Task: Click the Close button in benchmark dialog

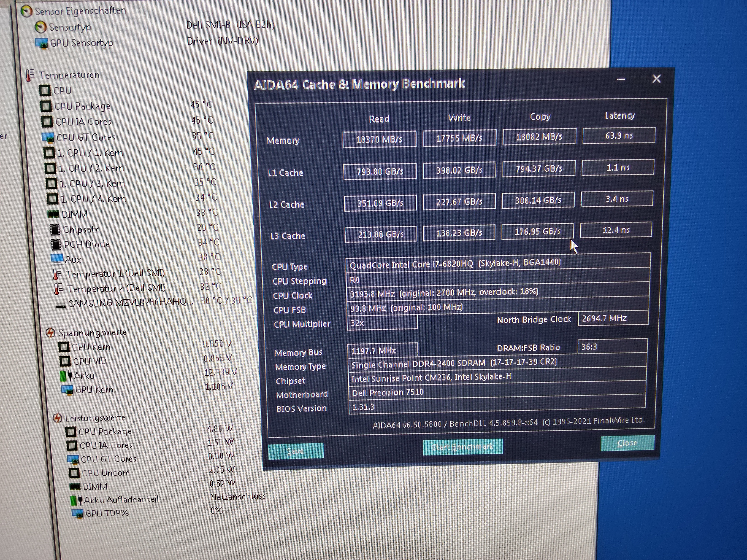Action: [628, 443]
